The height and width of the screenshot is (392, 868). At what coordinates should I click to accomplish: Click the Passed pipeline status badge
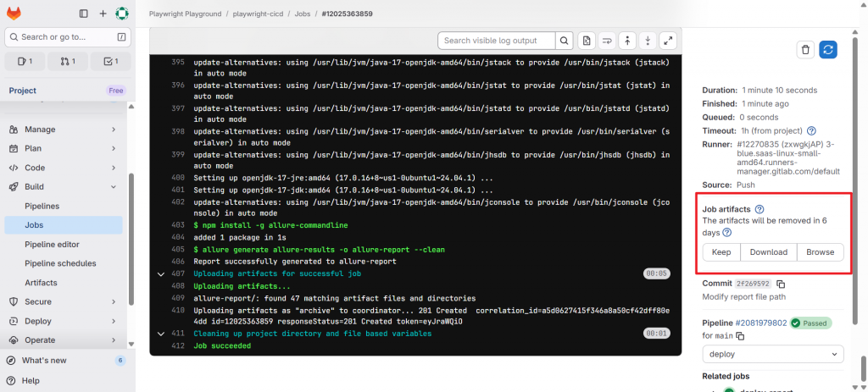point(810,323)
